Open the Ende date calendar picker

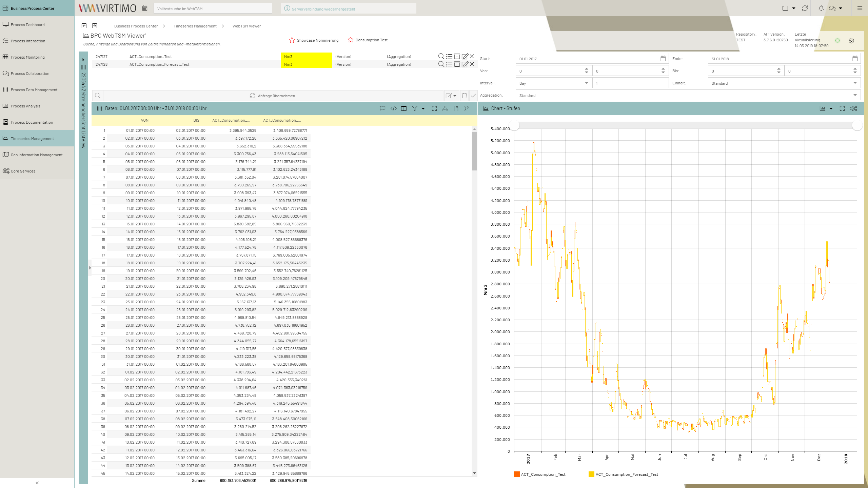(855, 59)
